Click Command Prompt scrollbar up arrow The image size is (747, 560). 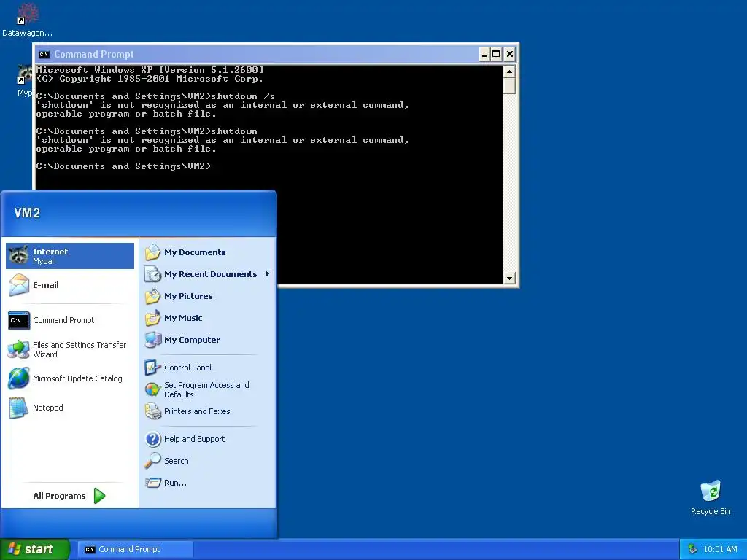coord(509,71)
